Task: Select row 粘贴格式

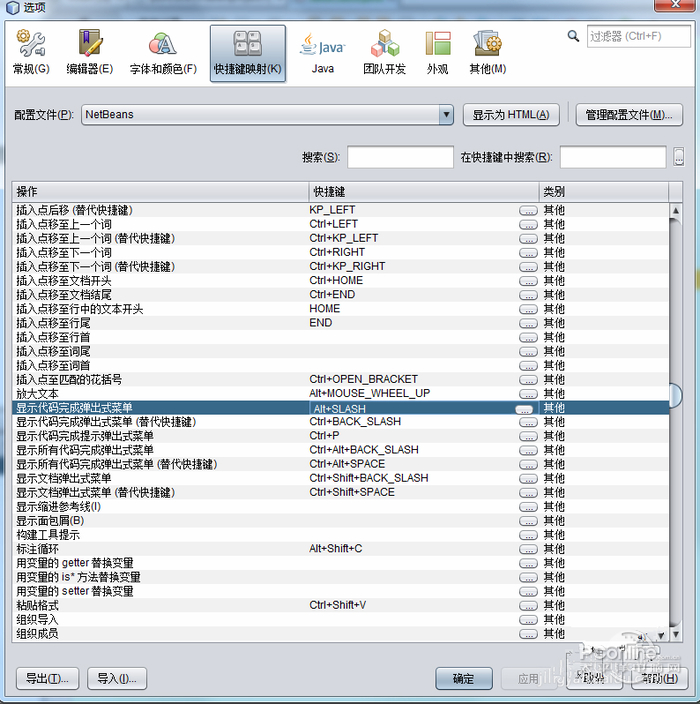Action: [x=340, y=605]
